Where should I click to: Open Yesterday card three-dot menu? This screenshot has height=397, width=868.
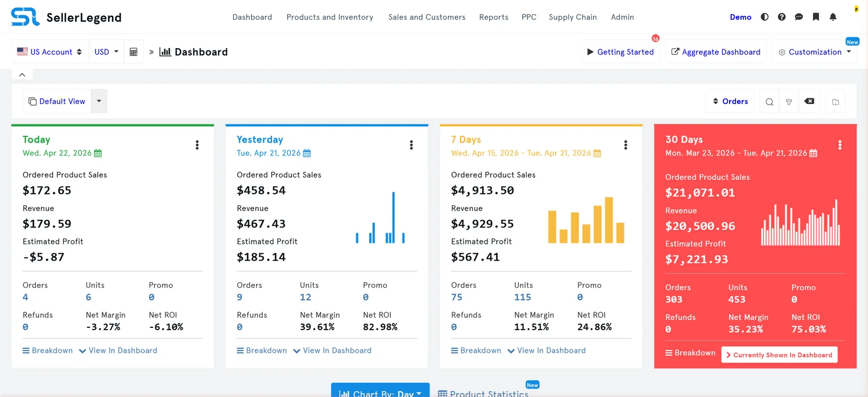tap(411, 145)
